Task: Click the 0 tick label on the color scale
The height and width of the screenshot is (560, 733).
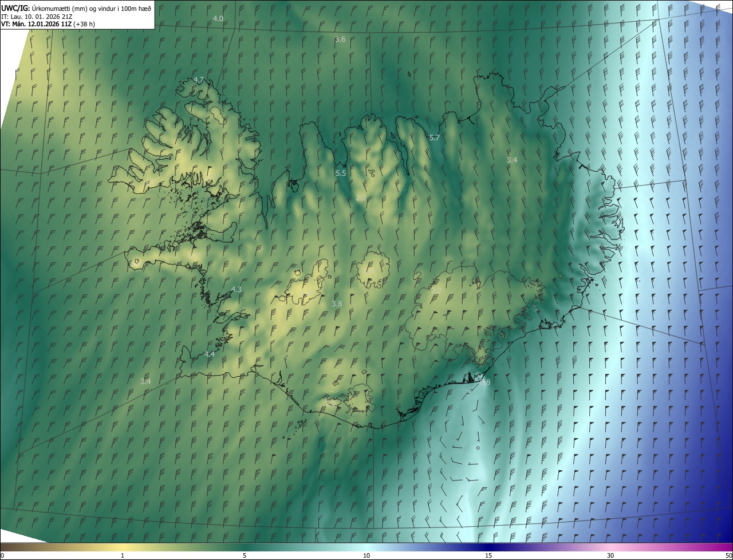Action: (2, 555)
